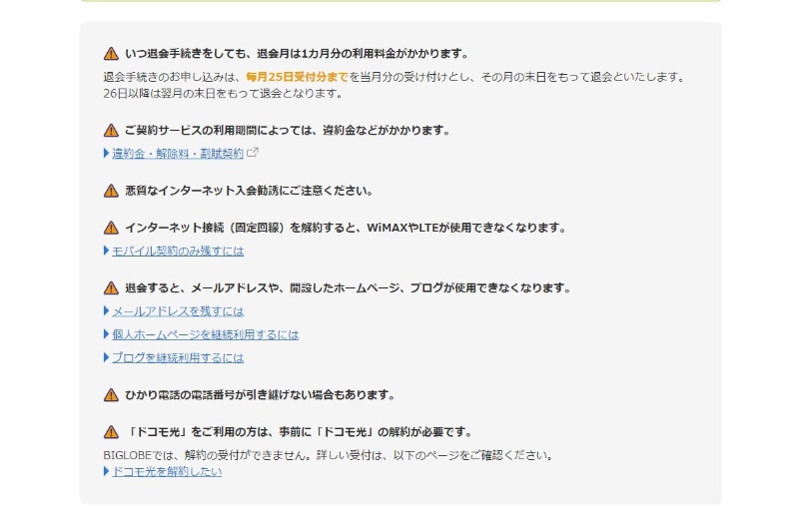
Task: Click warning icon beside インターネット接続(固定回線) heading
Action: tap(111, 228)
